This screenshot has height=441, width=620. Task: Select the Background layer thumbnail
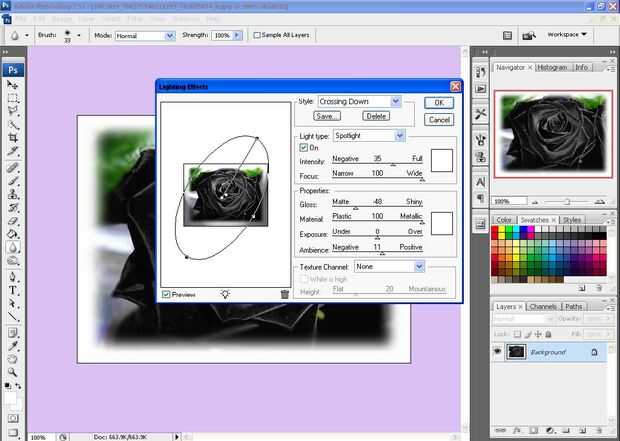pos(516,352)
